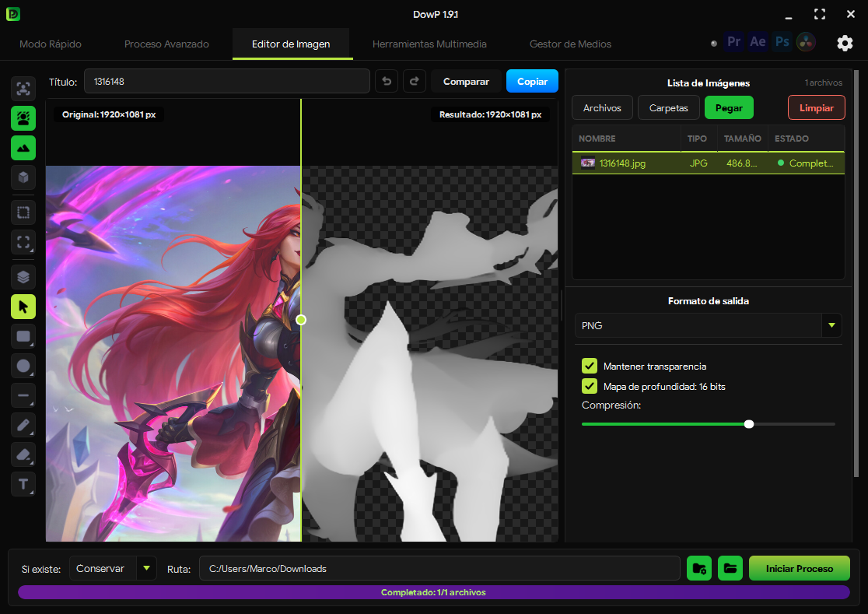
Task: Select the rectangle shape tool
Action: [x=23, y=336]
